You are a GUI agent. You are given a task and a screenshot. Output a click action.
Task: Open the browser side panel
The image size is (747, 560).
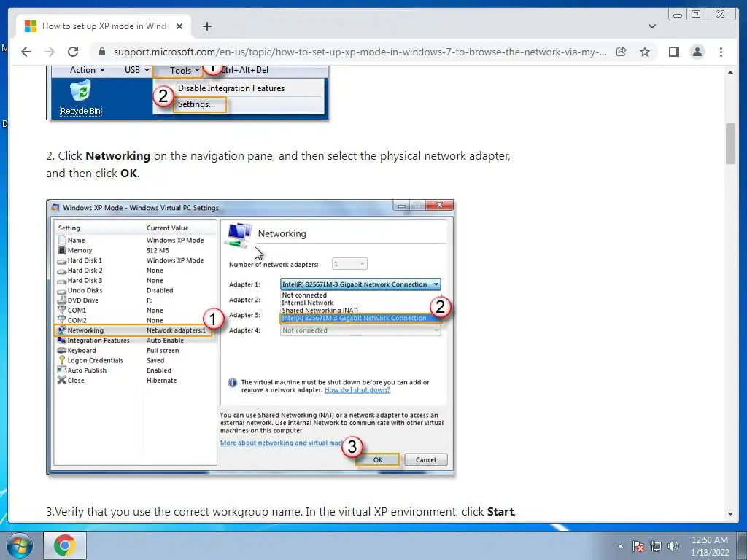673,52
